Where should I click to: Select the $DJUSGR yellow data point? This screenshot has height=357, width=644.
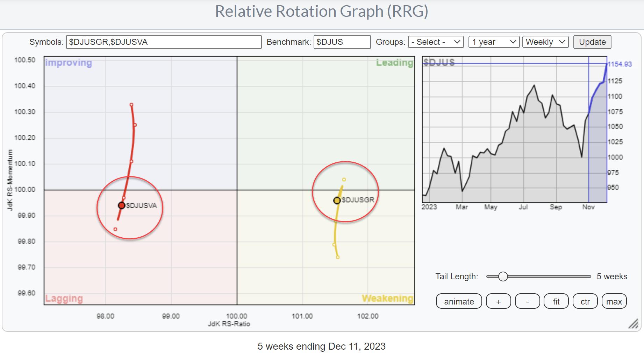pos(337,201)
